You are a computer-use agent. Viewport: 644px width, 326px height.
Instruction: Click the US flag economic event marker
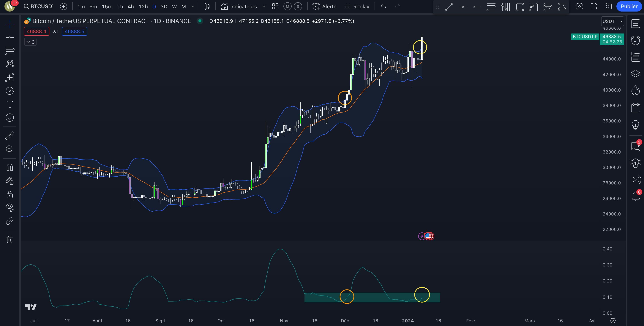429,236
